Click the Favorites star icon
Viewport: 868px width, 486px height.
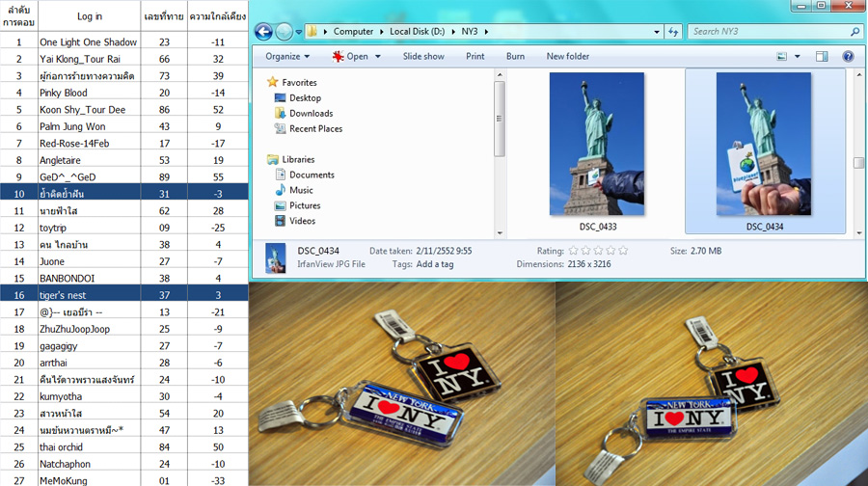272,82
